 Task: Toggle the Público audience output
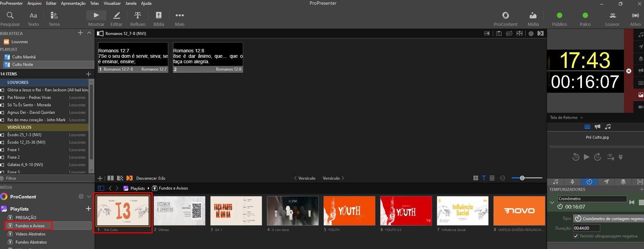559,19
